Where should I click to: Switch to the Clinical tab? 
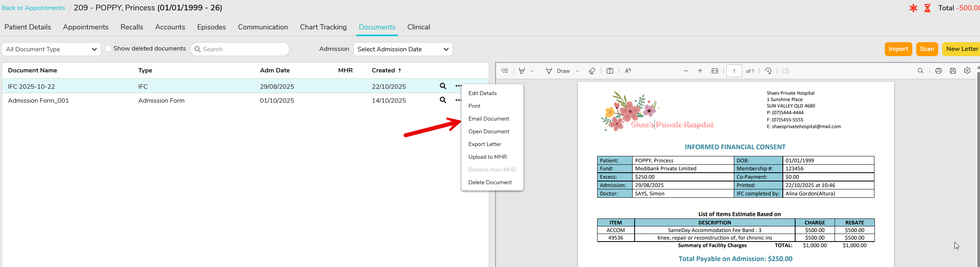[x=418, y=27]
